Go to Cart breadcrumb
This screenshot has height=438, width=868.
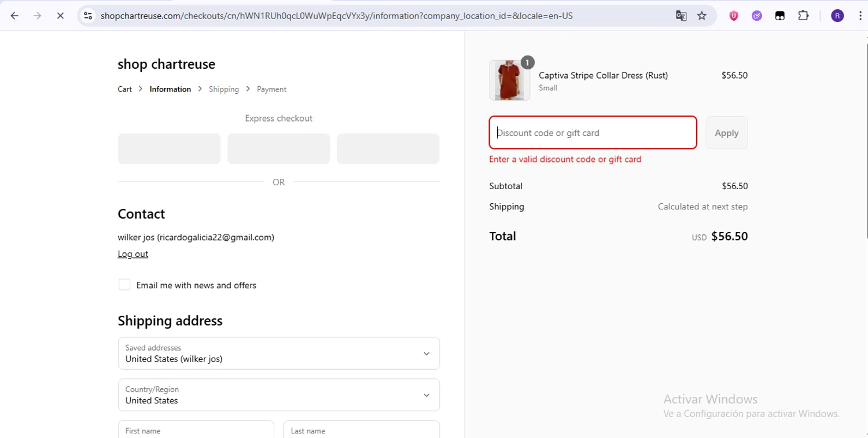click(125, 89)
